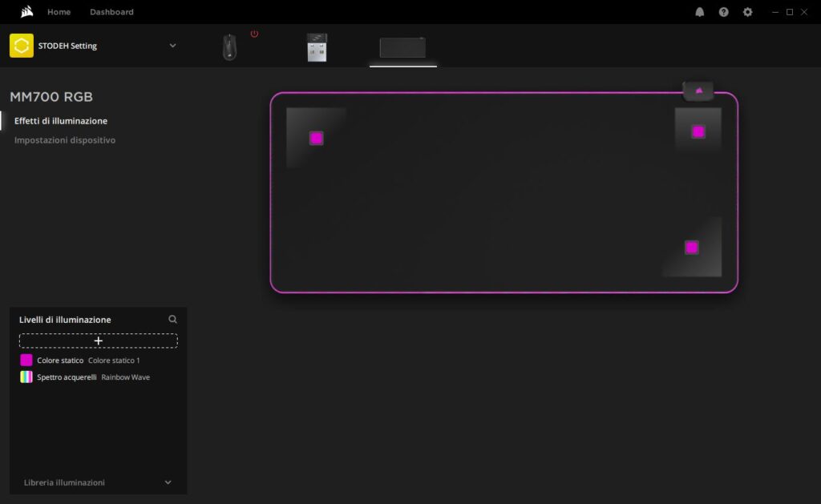The image size is (821, 504).
Task: Maximize the iCUE window
Action: 790,12
